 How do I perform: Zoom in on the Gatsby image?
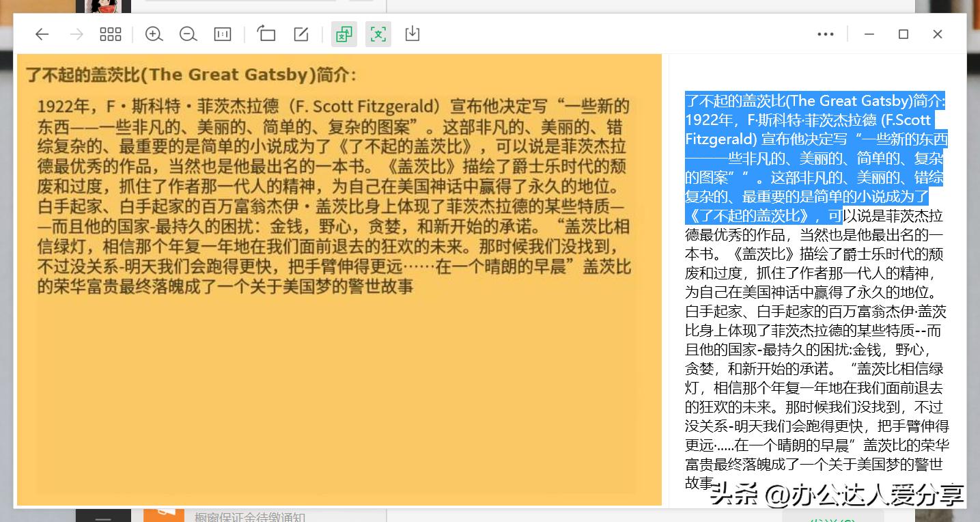pos(154,33)
